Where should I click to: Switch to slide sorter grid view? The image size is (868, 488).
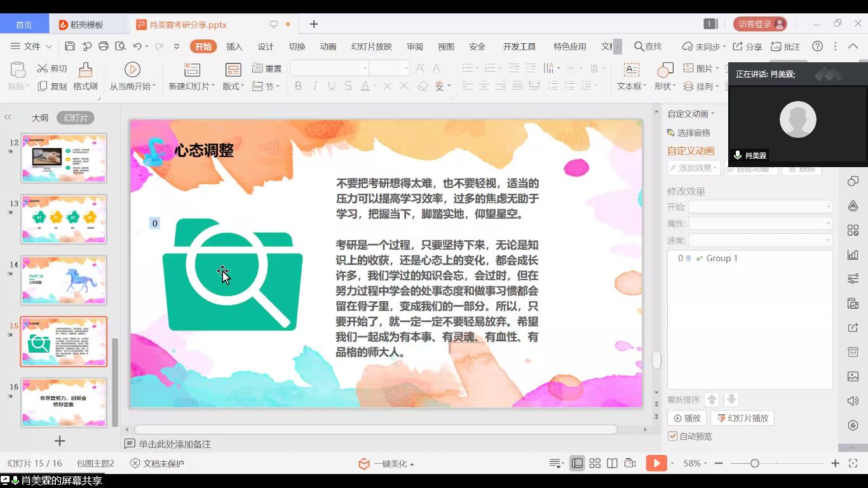click(595, 463)
